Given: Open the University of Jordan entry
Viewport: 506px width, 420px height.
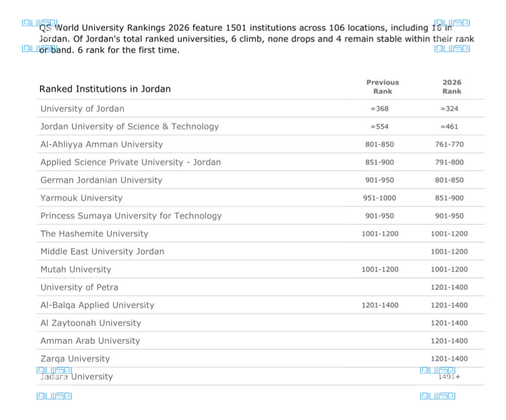Looking at the screenshot, I should pyautogui.click(x=82, y=109).
